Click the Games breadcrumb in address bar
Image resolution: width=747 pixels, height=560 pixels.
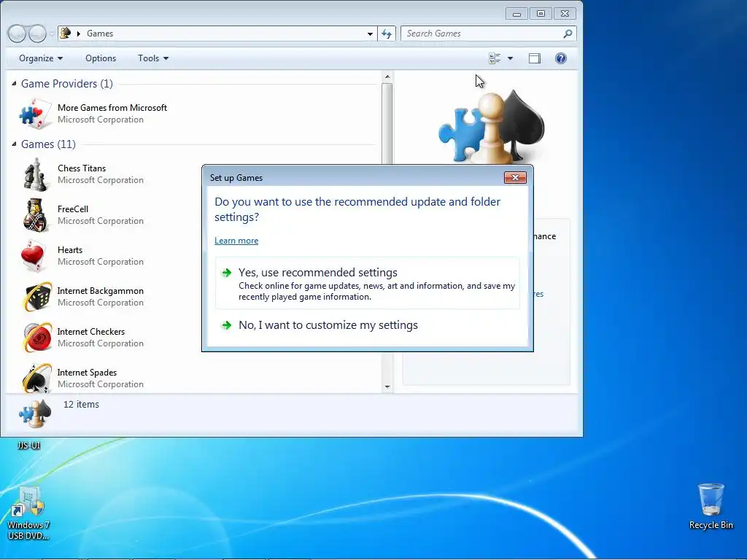point(100,34)
